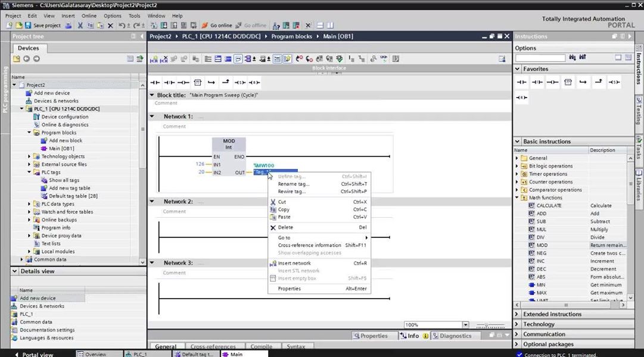Click the Portal view button

pyautogui.click(x=35, y=354)
